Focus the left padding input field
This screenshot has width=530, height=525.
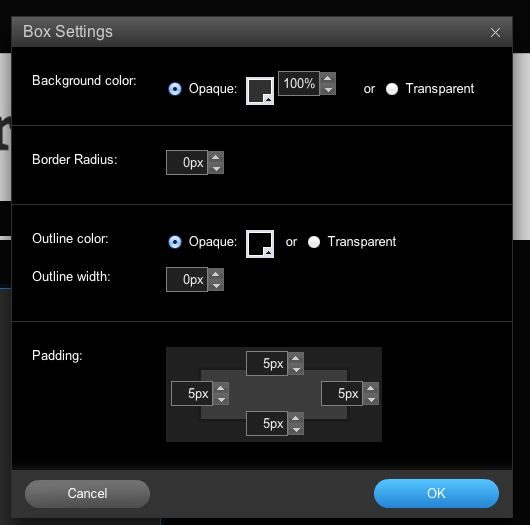click(192, 393)
